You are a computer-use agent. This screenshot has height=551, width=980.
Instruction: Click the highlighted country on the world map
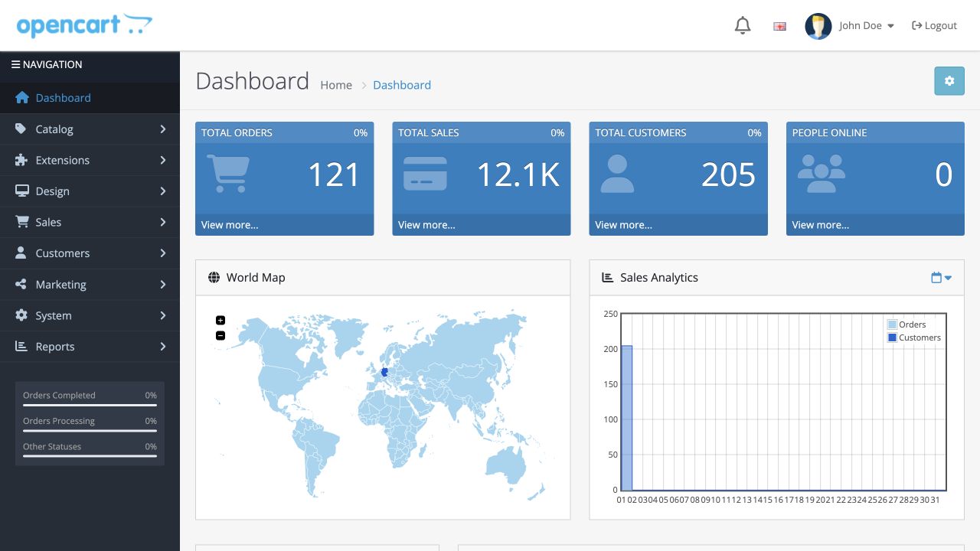click(x=384, y=373)
